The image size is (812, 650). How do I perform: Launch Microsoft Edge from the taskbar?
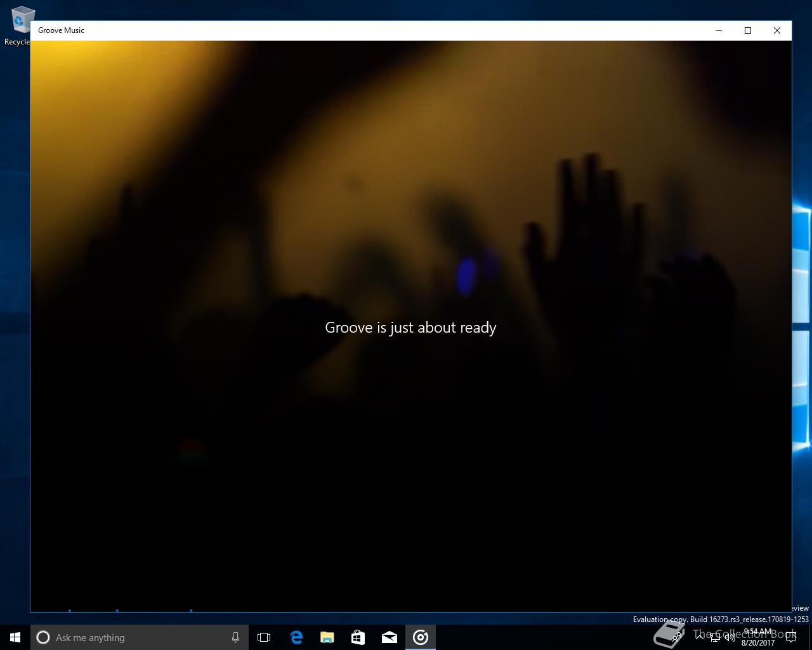click(x=296, y=637)
